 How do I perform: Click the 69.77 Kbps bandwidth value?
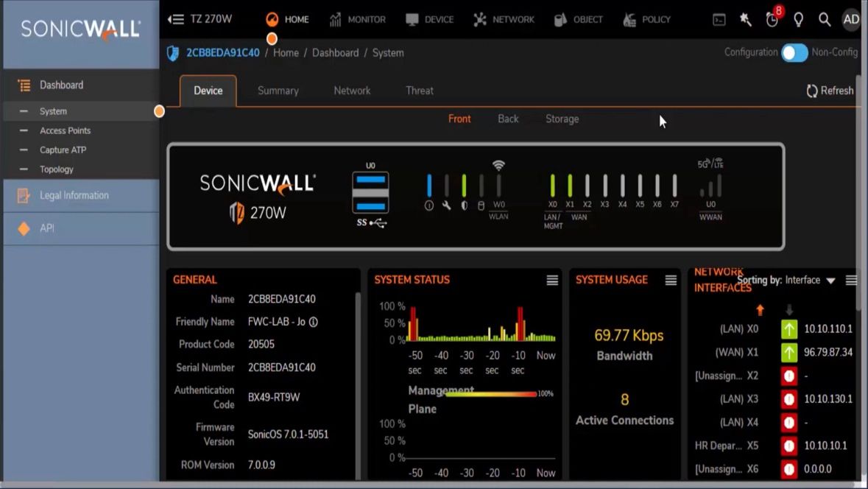pos(628,336)
